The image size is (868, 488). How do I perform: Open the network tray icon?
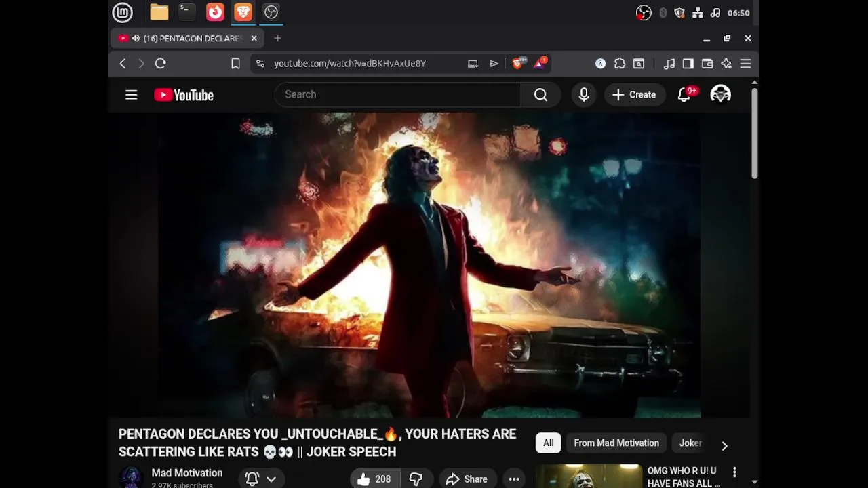pyautogui.click(x=697, y=13)
